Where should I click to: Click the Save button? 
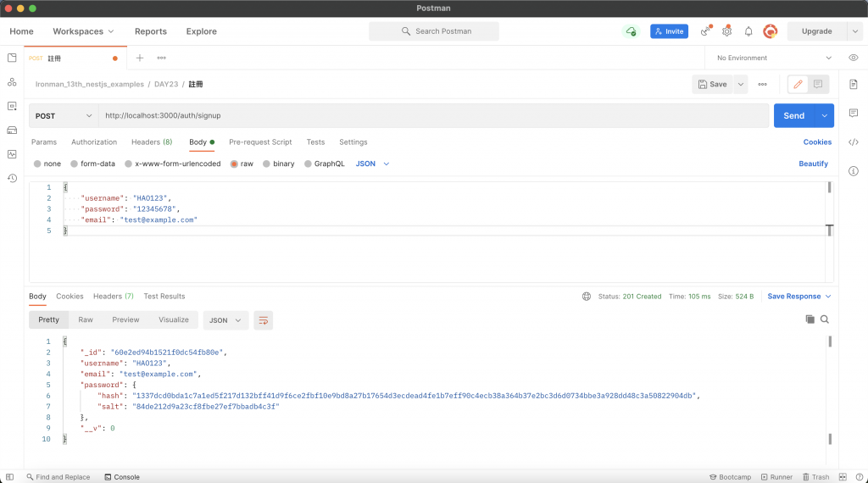click(712, 84)
